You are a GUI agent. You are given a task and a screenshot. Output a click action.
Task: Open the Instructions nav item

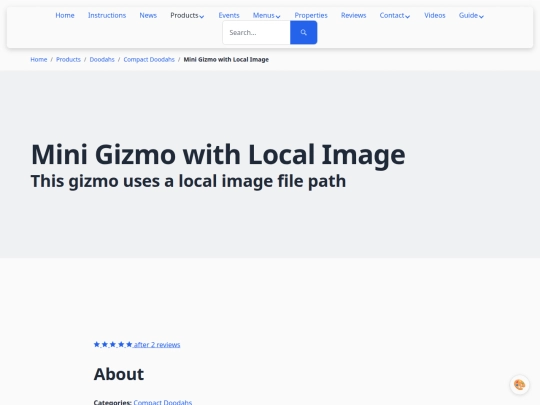coord(107,15)
